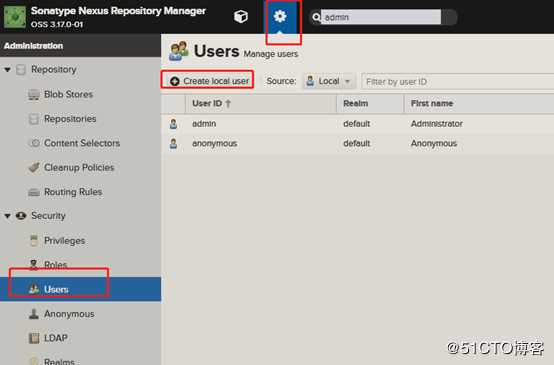554x365 pixels.
Task: Click the Repository database icon
Action: 21,70
